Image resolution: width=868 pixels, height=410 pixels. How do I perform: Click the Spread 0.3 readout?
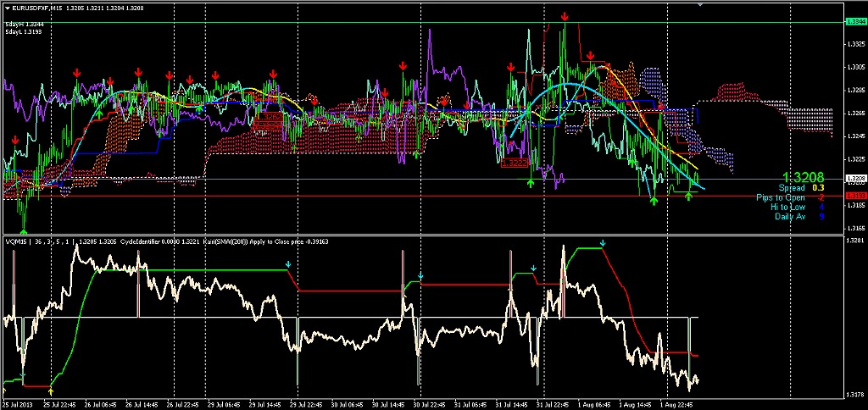coord(801,188)
